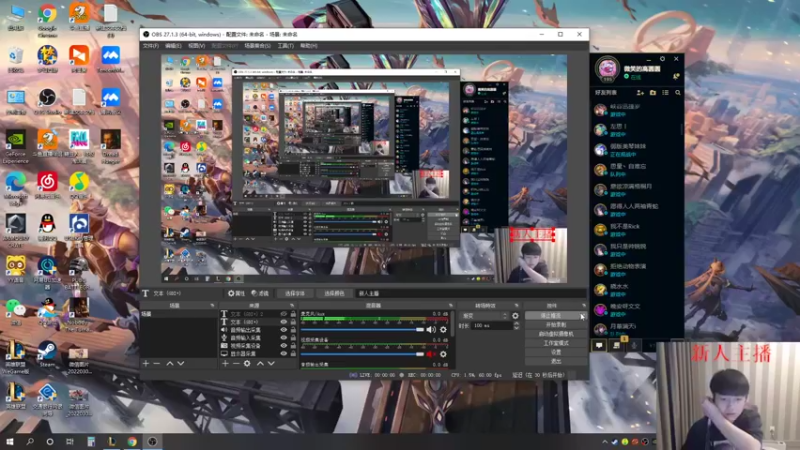Open first OBS menu bar item File
Image resolution: width=800 pixels, height=450 pixels.
(x=151, y=46)
